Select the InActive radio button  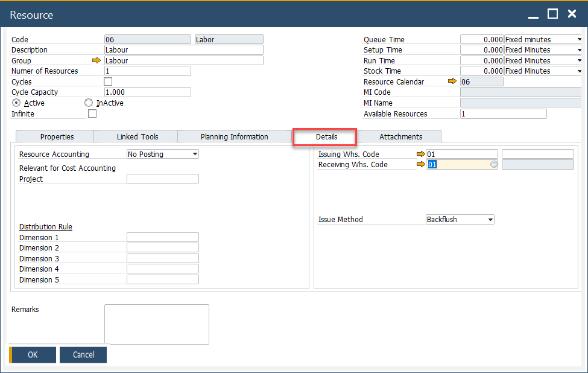[89, 103]
